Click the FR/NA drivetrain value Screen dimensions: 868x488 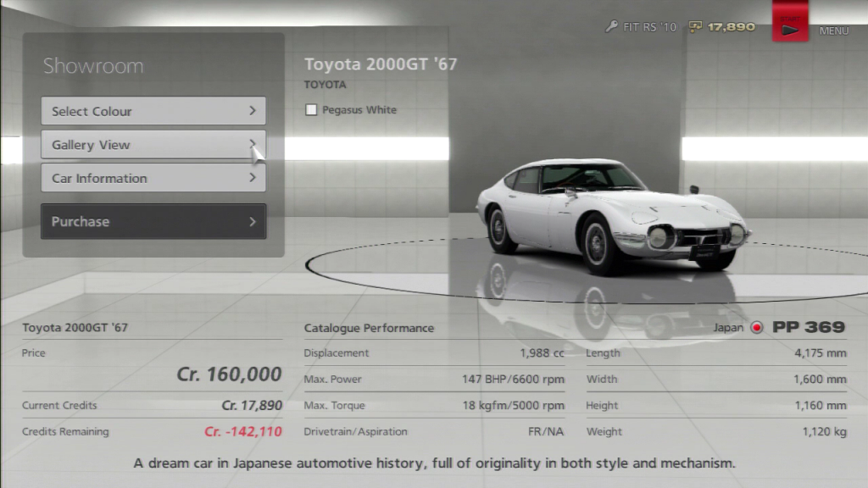point(546,431)
